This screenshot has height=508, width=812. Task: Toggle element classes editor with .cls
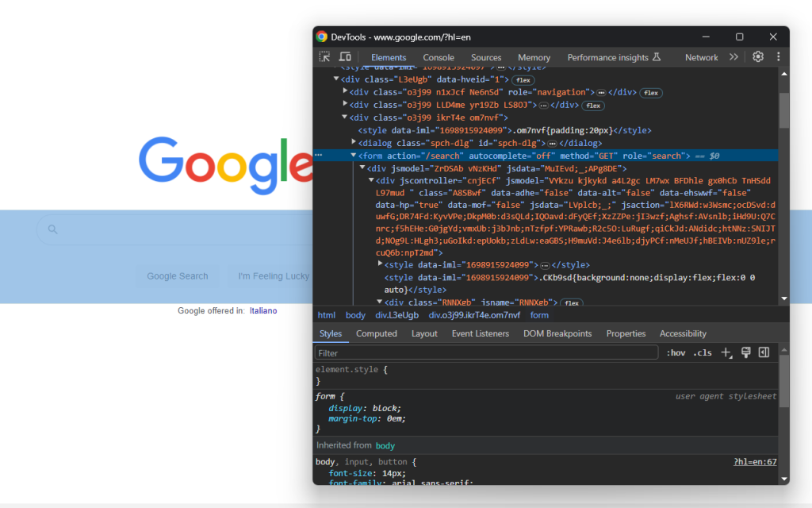(703, 352)
